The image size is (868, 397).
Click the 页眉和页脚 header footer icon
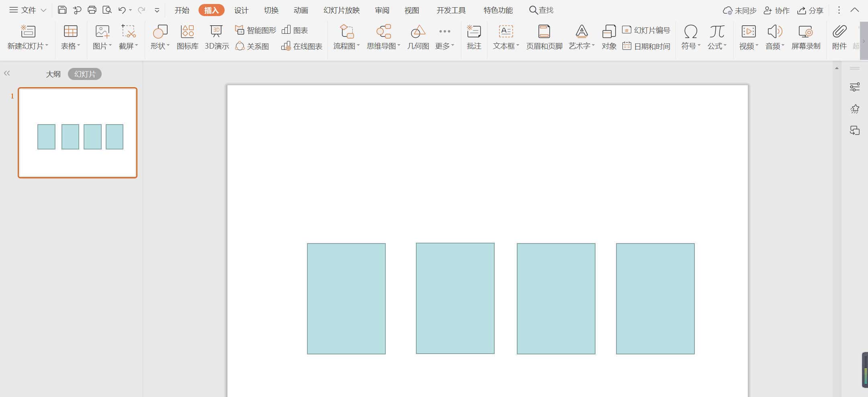[544, 37]
